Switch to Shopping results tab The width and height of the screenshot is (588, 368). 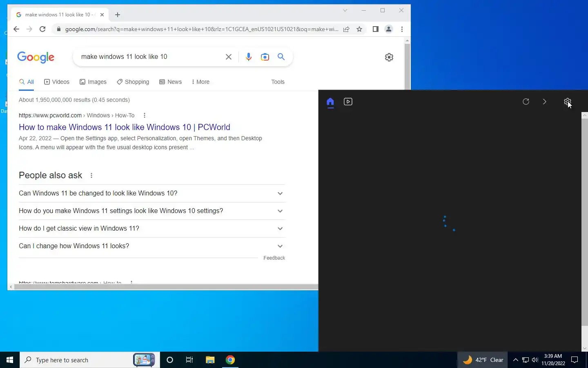pyautogui.click(x=133, y=82)
